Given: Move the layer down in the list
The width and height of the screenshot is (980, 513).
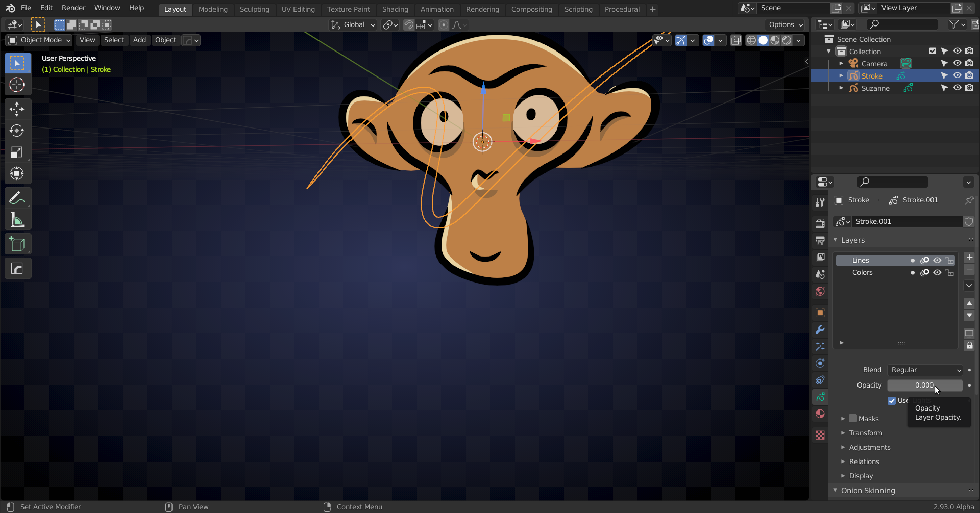Looking at the screenshot, I should 969,315.
